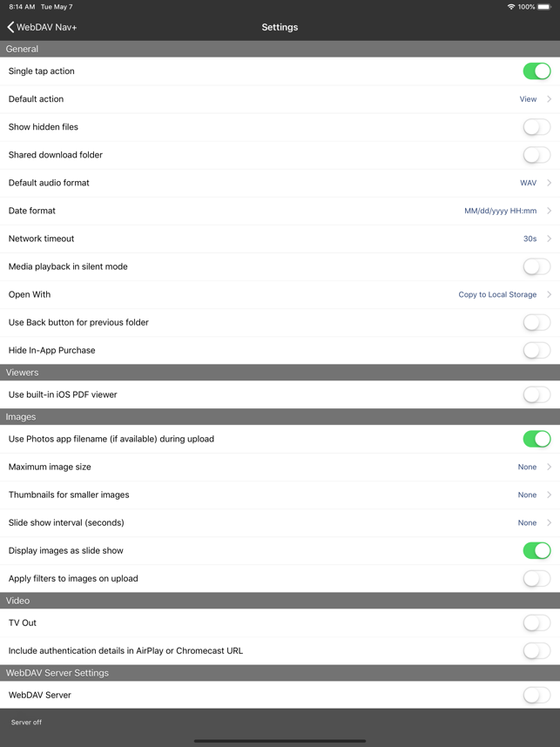
Task: Enable Show hidden files
Action: click(536, 127)
